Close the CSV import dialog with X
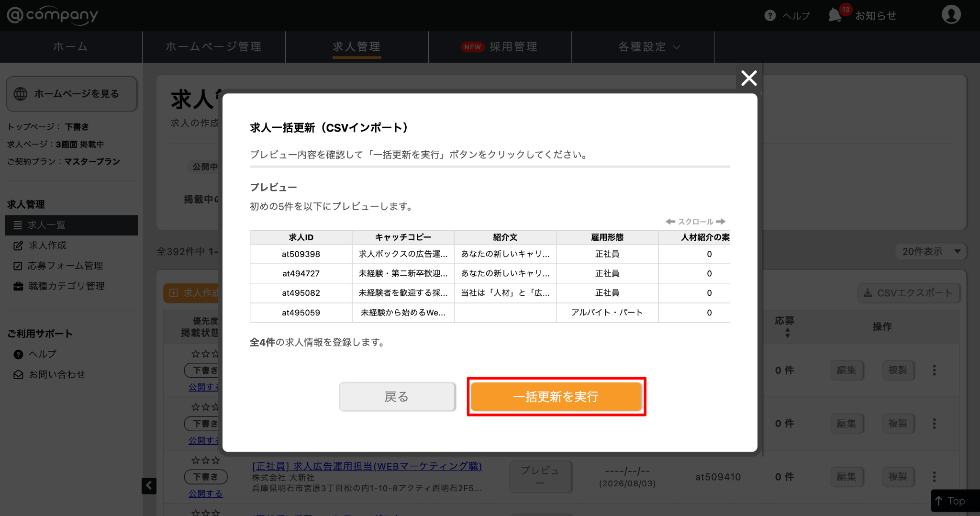The height and width of the screenshot is (516, 980). click(749, 78)
